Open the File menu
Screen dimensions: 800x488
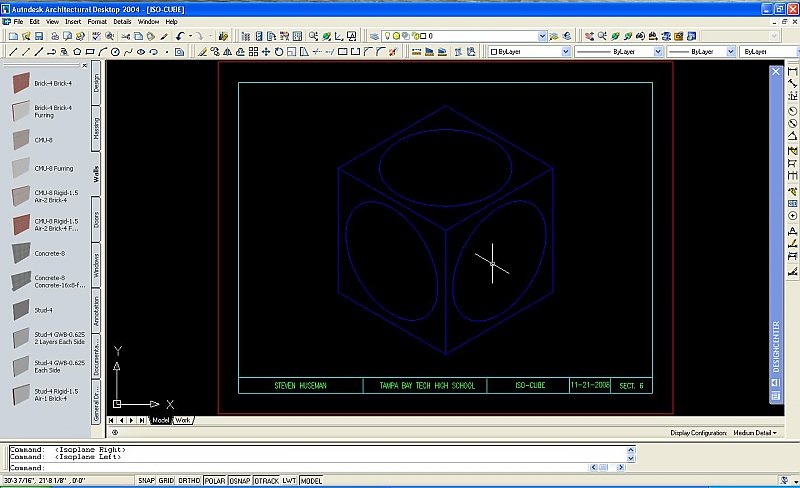coord(18,22)
